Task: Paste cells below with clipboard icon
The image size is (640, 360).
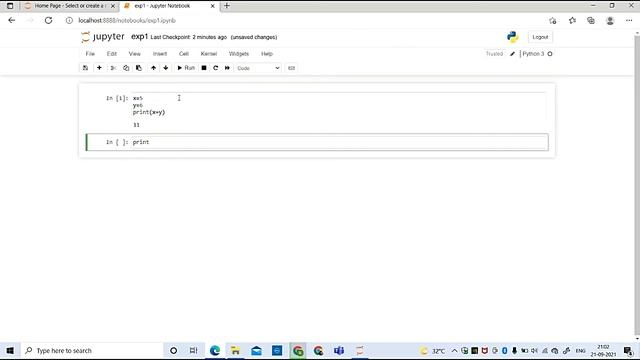Action: click(139, 68)
